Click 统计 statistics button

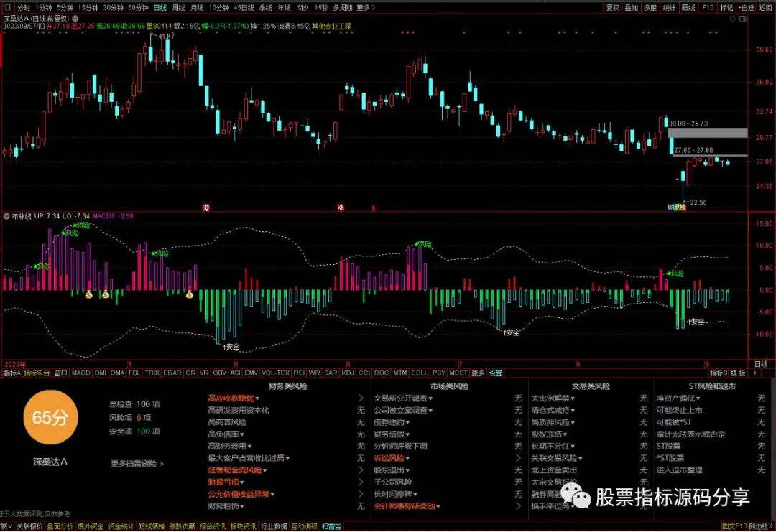669,7
